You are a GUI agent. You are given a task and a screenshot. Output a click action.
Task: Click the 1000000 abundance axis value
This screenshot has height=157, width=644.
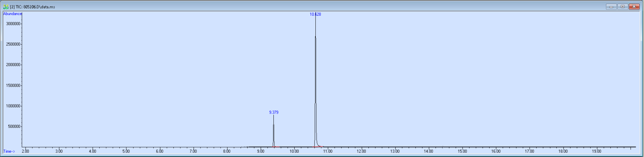pos(13,106)
